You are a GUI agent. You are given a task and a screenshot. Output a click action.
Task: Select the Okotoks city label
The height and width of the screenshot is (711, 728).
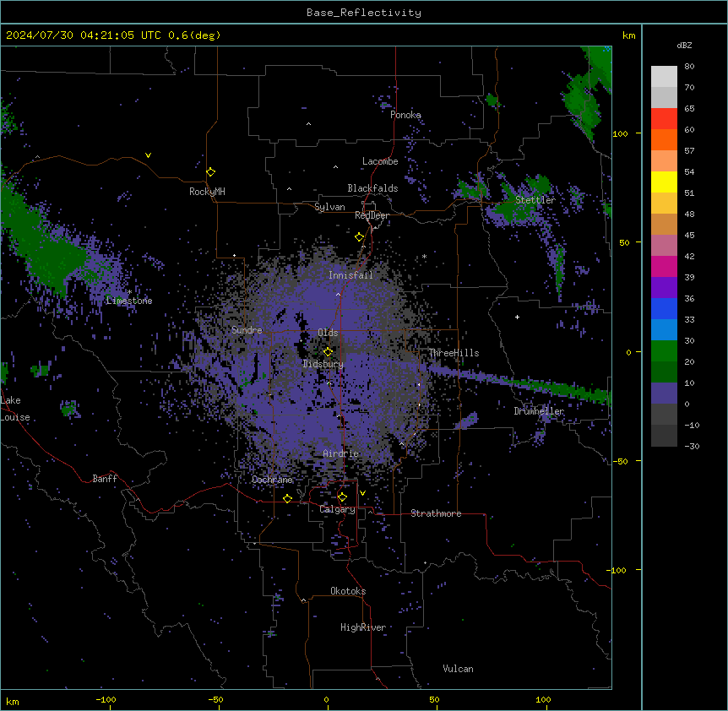click(348, 591)
